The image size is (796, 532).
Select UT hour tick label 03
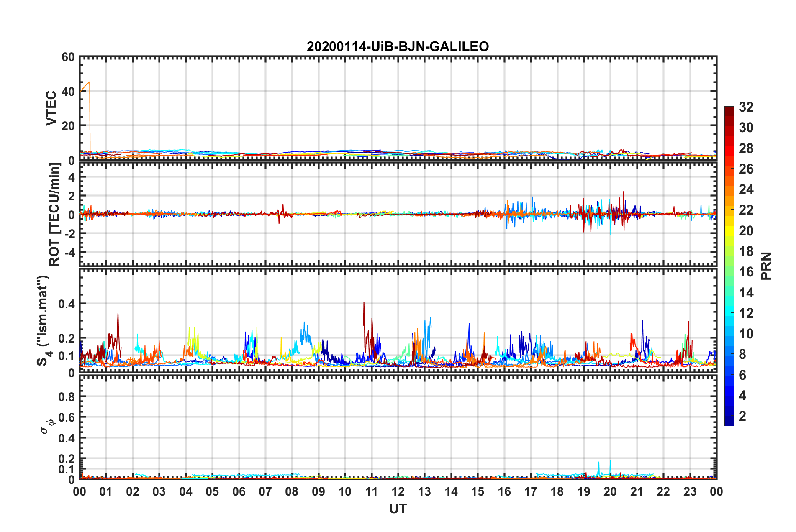pos(159,491)
